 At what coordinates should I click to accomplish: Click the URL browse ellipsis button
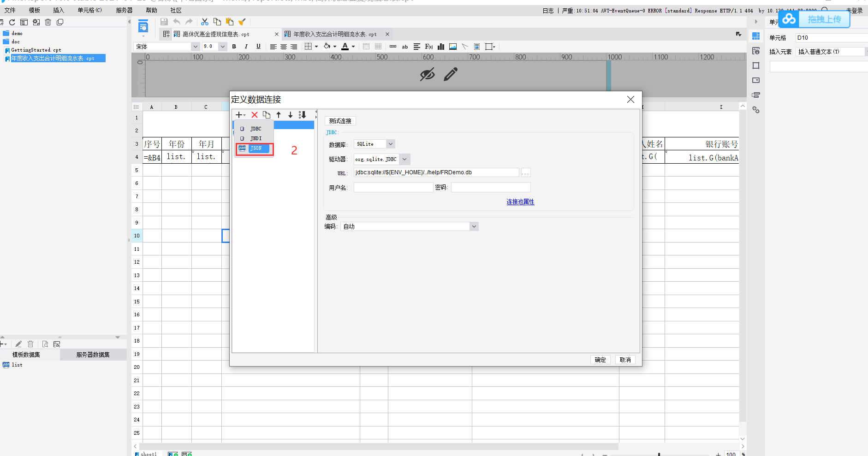click(x=525, y=173)
